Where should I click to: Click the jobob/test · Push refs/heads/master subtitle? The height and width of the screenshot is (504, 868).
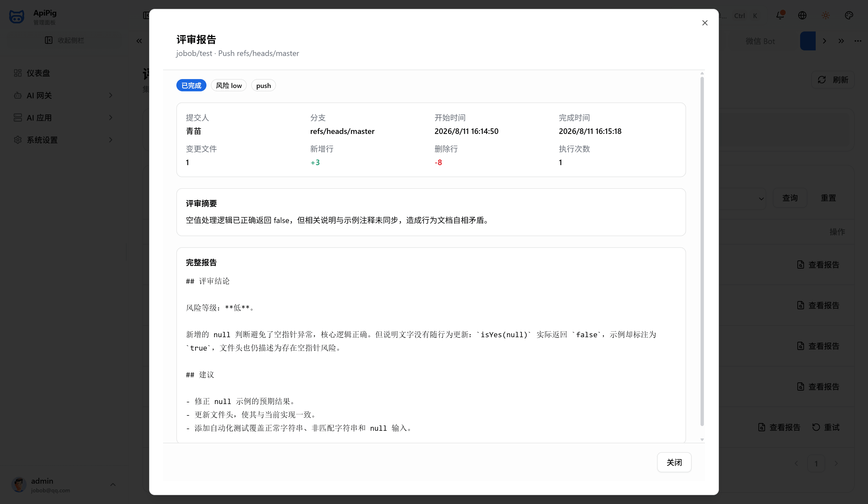(x=237, y=53)
